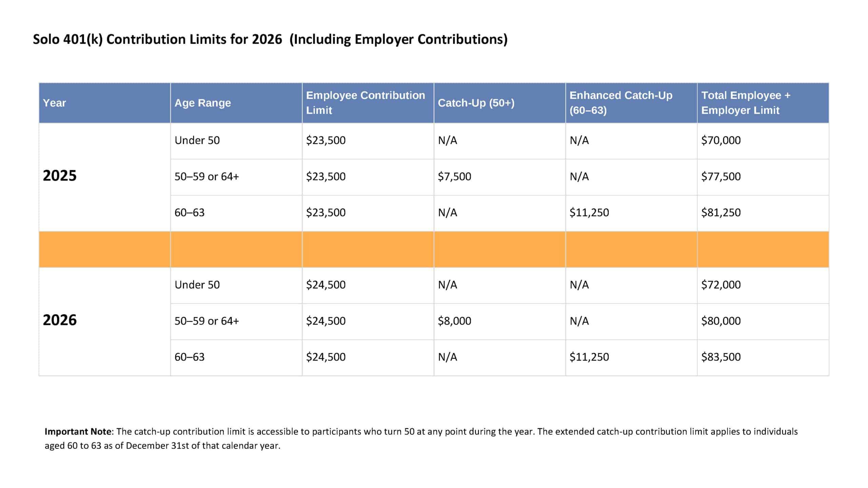Select the Enhanced Catch-Up (60–63) header

point(620,103)
